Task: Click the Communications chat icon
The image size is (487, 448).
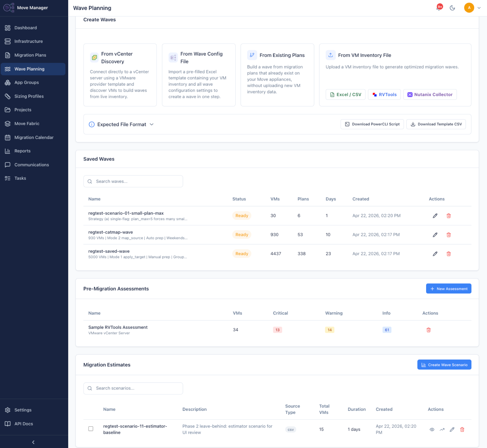Action: (8, 165)
